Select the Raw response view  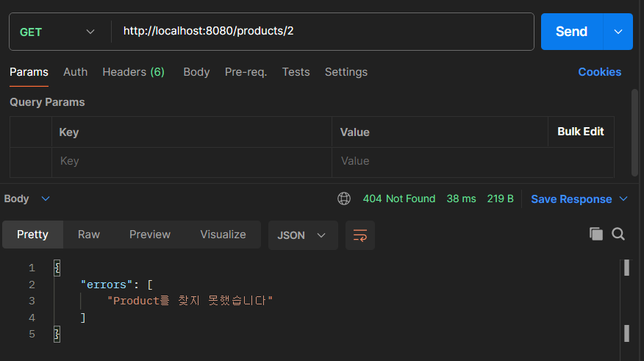coord(89,235)
